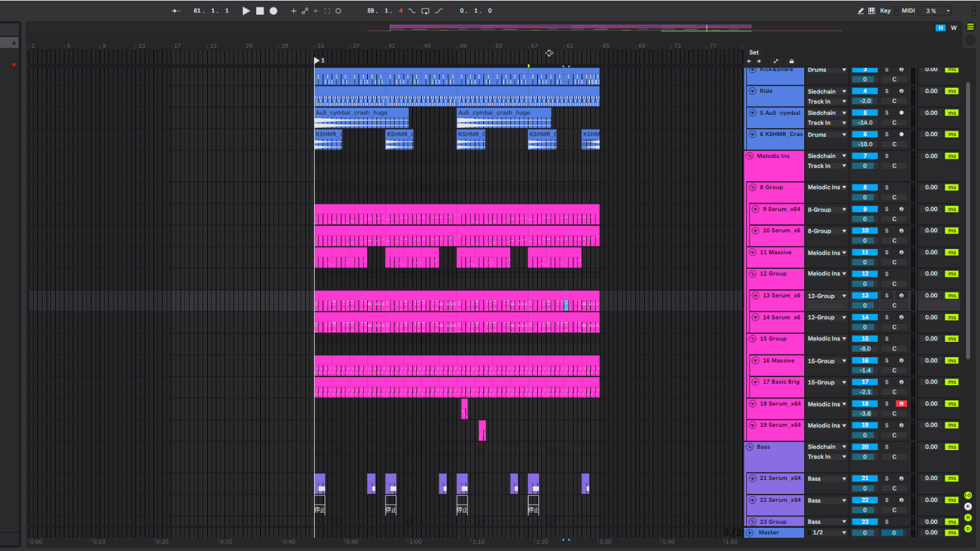
Task: Adjust the track 15 Group volume slider
Action: 865,349
